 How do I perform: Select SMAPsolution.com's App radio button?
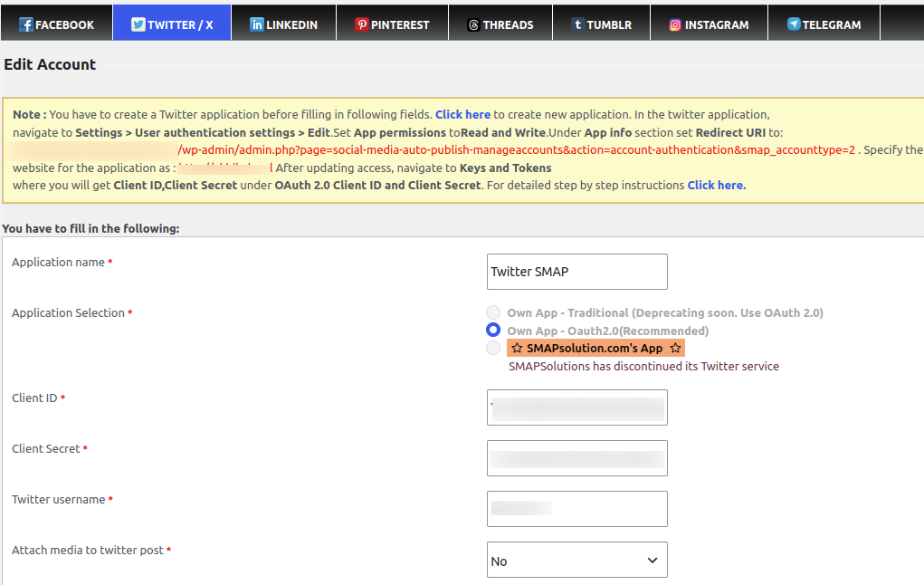pyautogui.click(x=493, y=348)
